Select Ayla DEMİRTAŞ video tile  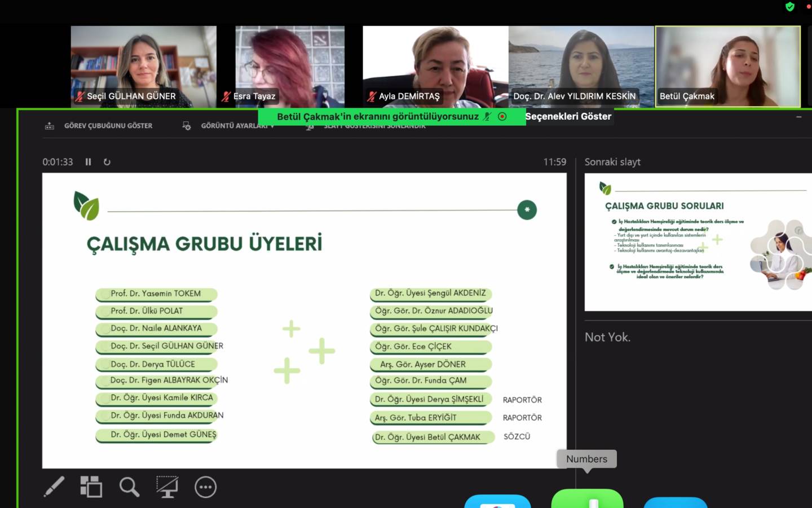point(435,67)
